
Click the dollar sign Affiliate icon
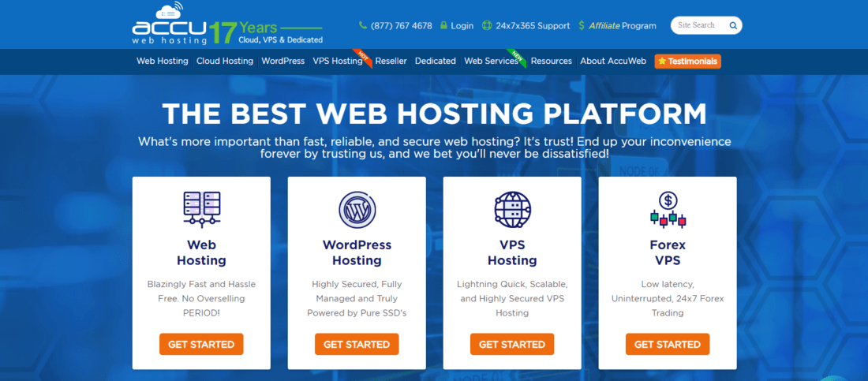[582, 25]
